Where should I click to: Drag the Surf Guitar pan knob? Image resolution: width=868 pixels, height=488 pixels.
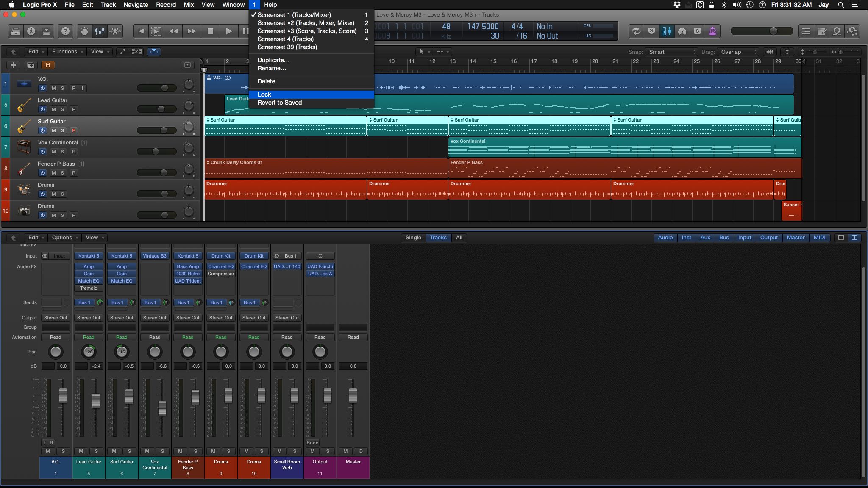tap(121, 352)
